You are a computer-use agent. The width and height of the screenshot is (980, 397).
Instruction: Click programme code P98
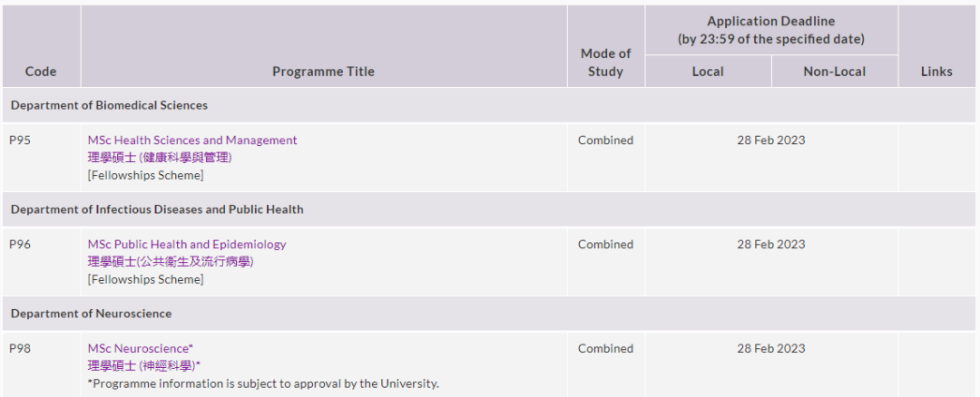click(x=20, y=349)
